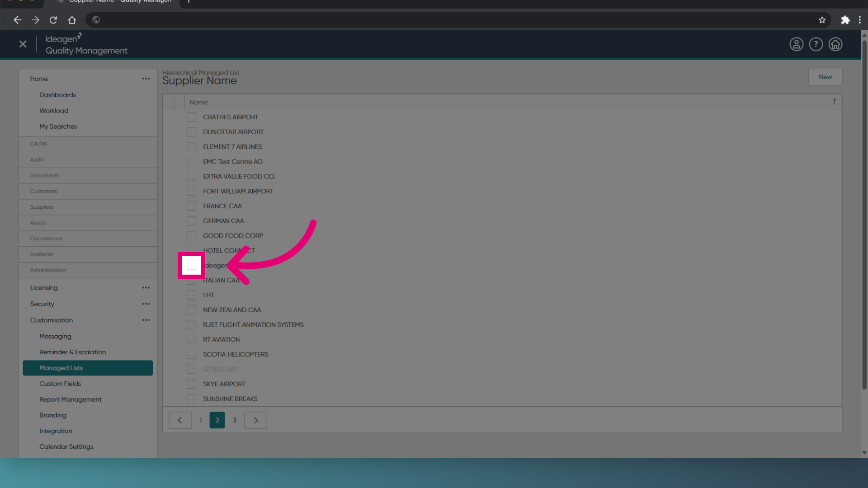The image size is (868, 488).
Task: Select the LHT row checkbox
Action: tap(192, 296)
